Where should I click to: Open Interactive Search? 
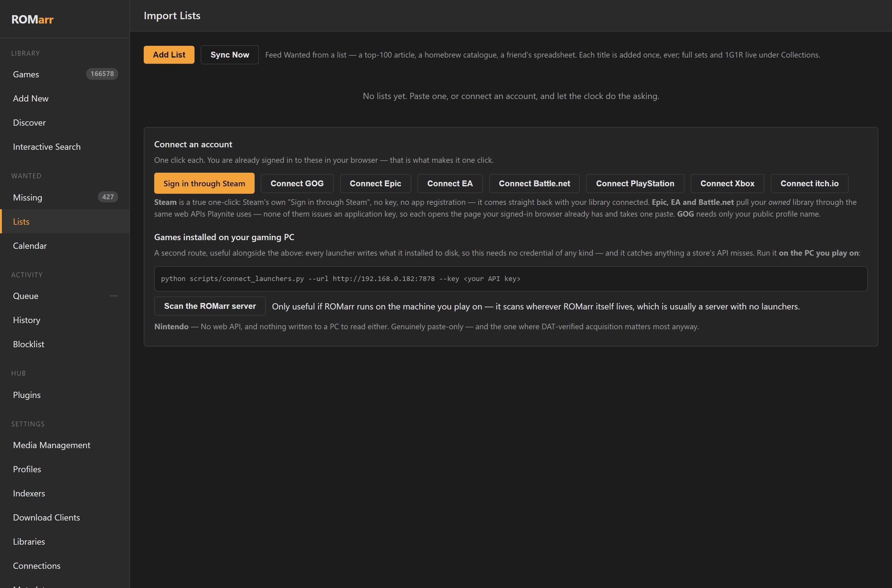tap(64, 147)
